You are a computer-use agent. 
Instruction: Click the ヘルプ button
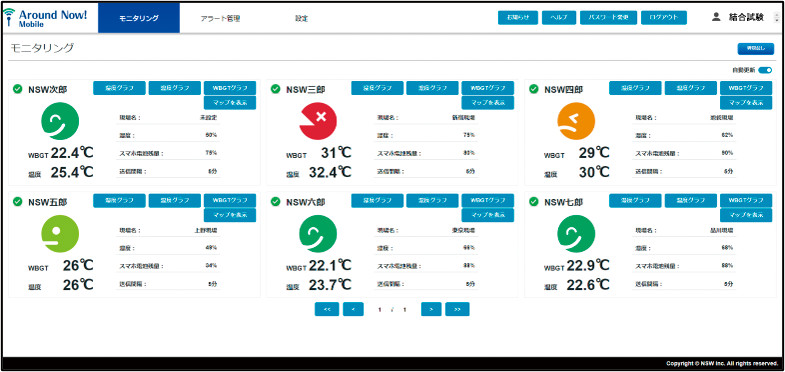point(559,18)
